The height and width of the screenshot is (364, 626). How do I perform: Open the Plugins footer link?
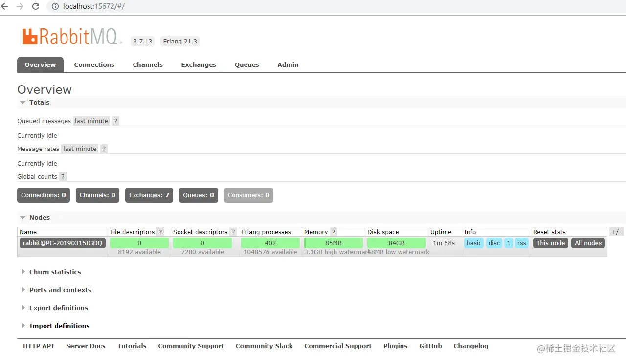coord(396,346)
